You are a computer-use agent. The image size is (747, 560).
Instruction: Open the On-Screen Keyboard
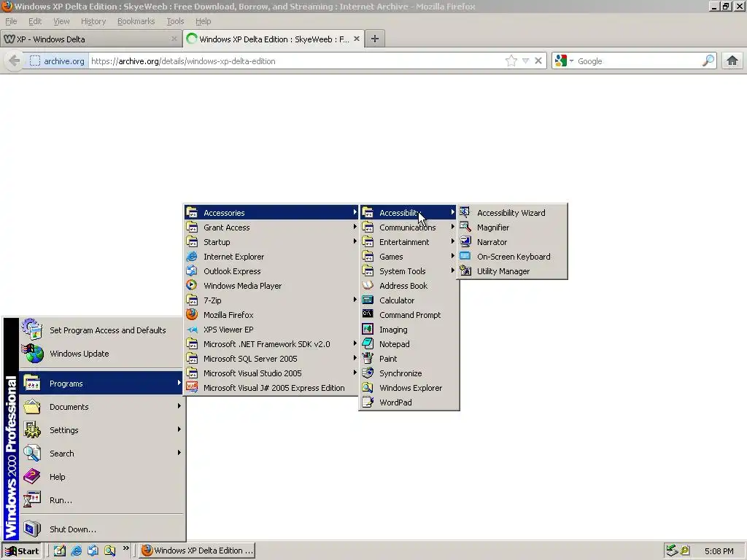(x=512, y=257)
